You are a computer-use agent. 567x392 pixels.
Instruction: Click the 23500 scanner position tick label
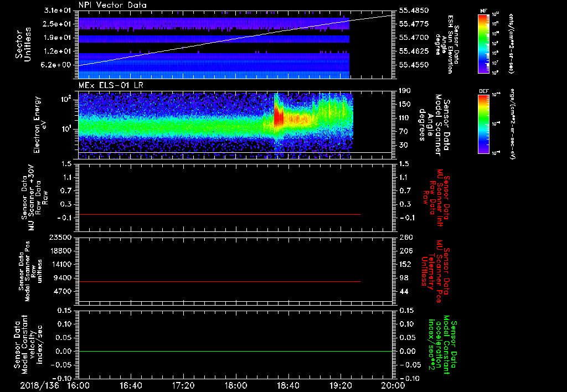60,237
